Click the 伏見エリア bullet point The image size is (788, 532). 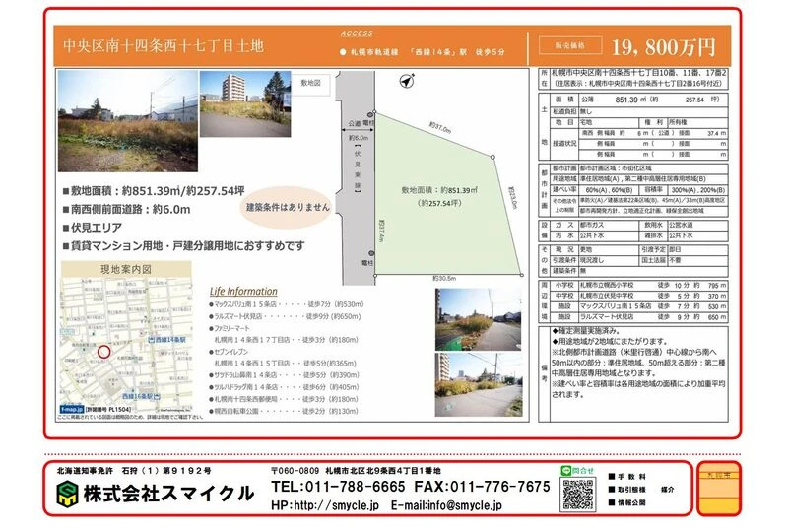coord(93,228)
